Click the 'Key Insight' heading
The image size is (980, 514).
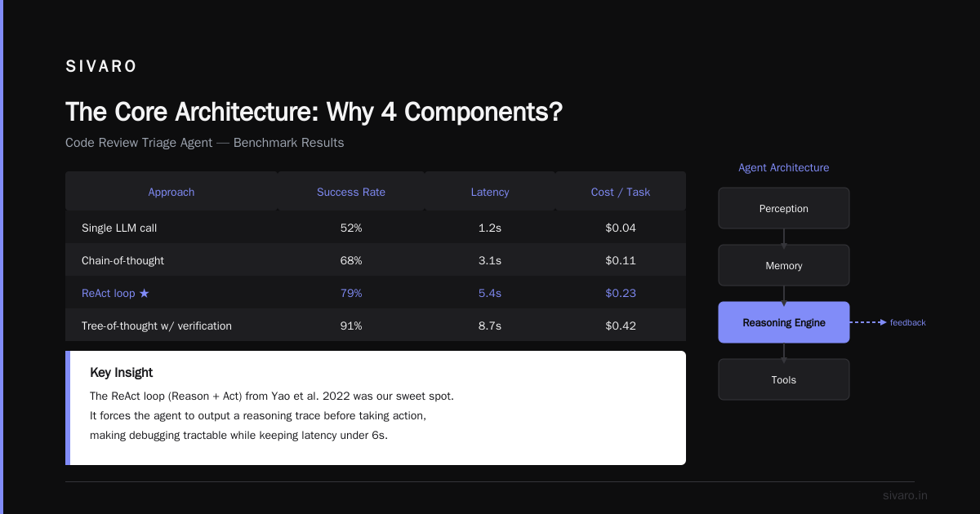click(121, 372)
